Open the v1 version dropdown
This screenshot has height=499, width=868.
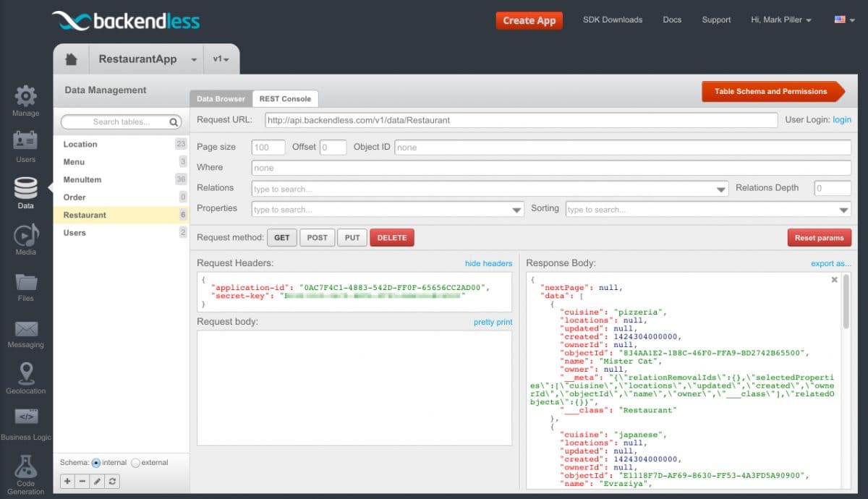(221, 59)
